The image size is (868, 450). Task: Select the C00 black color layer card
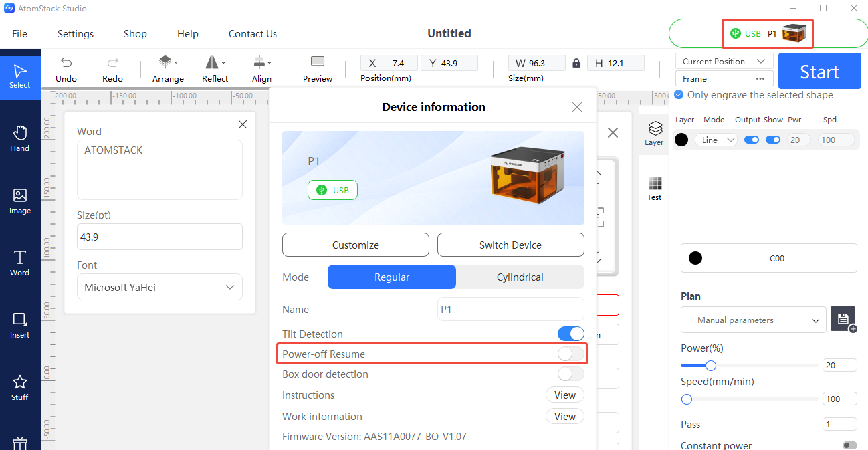click(x=769, y=258)
